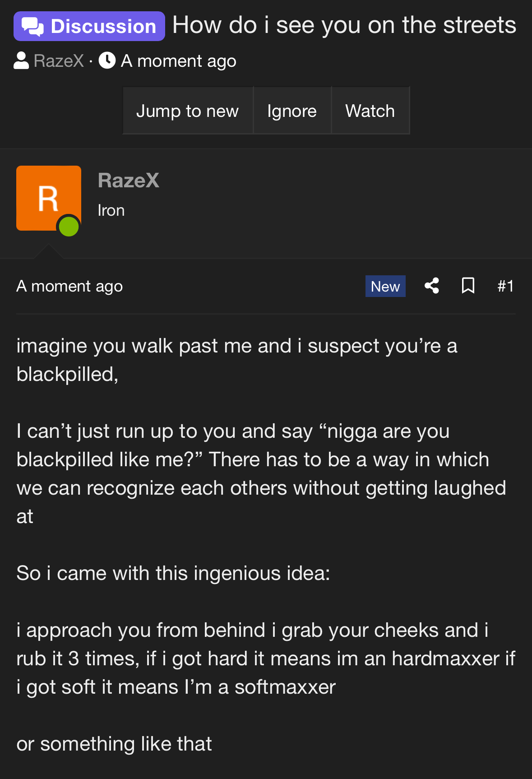Bookmark this post using the bookmark icon
Screen dimensions: 532x779
coord(468,286)
